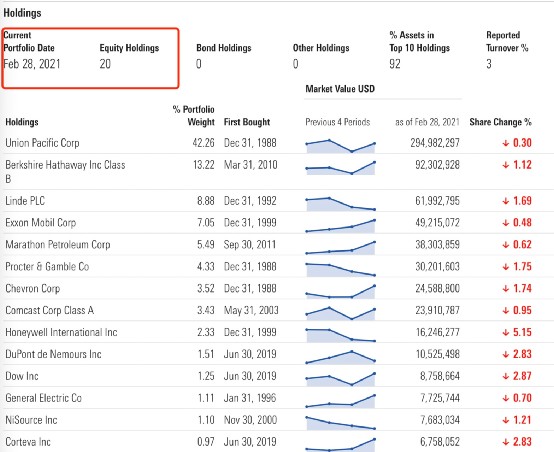Open the Exxon Mobil Corp holding
This screenshot has width=554, height=452.
click(x=41, y=223)
